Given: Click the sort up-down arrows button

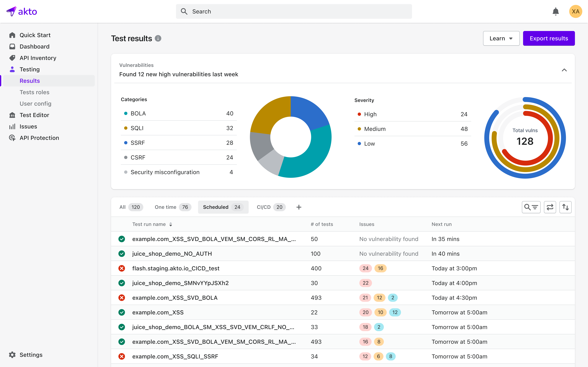Looking at the screenshot, I should tap(565, 207).
